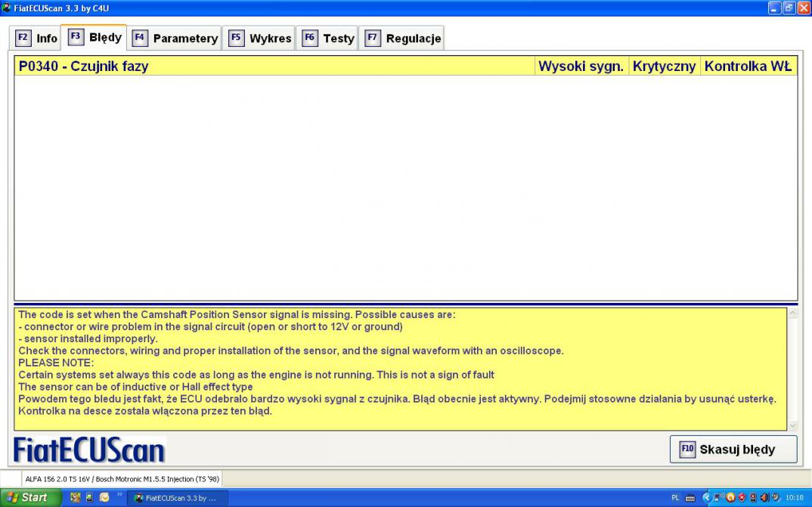
Task: Click the FiatECUScan logo
Action: (89, 450)
